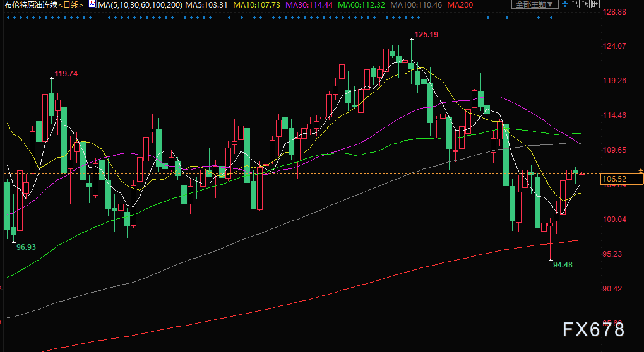
Task: Click the yellow MA10:107.73 label
Action: tap(257, 5)
